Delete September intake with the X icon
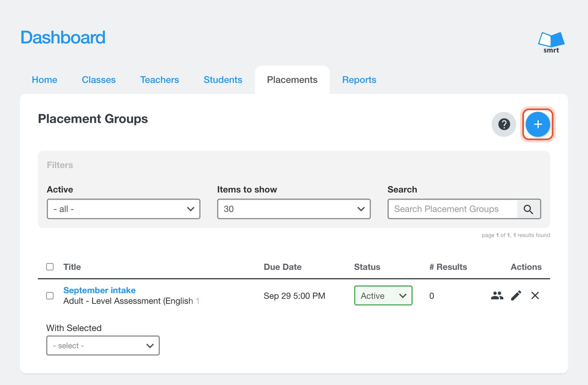The image size is (588, 385). click(535, 295)
